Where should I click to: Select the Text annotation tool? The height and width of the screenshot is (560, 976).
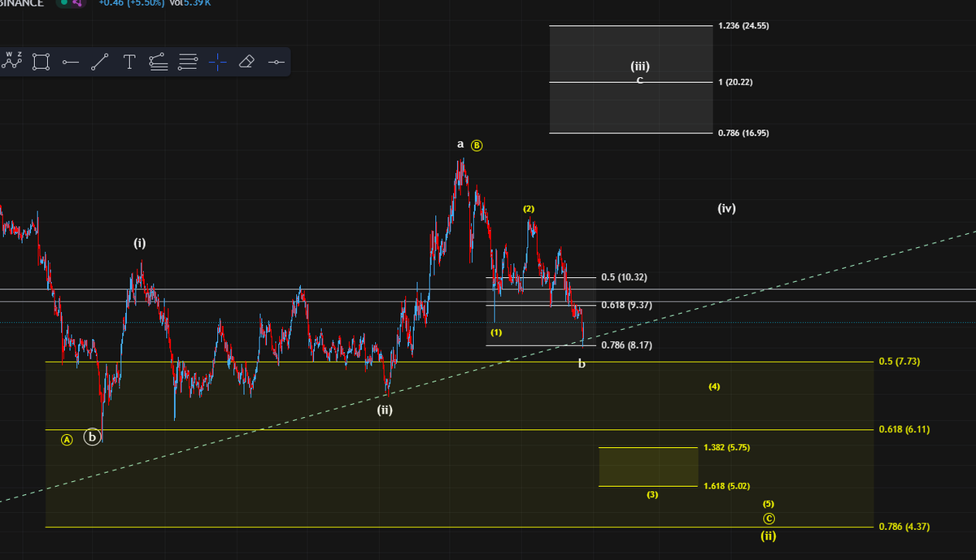point(129,62)
